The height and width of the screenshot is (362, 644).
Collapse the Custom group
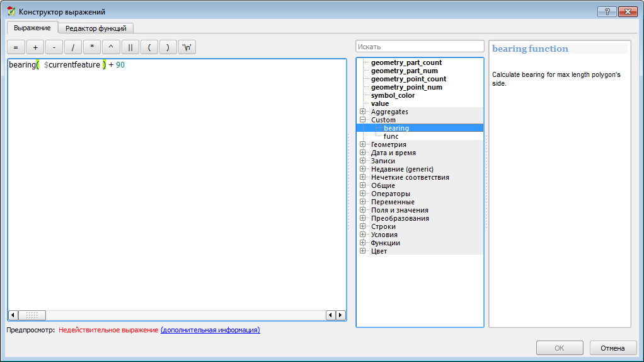pyautogui.click(x=363, y=120)
